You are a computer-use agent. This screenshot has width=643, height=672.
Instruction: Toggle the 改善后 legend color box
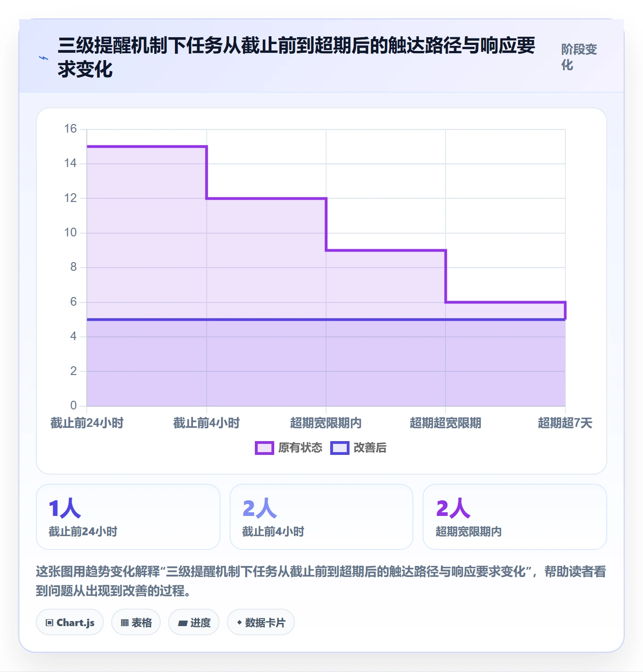340,448
